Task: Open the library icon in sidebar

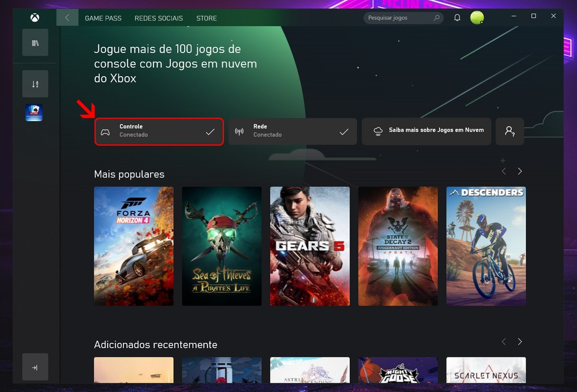Action: coord(35,43)
